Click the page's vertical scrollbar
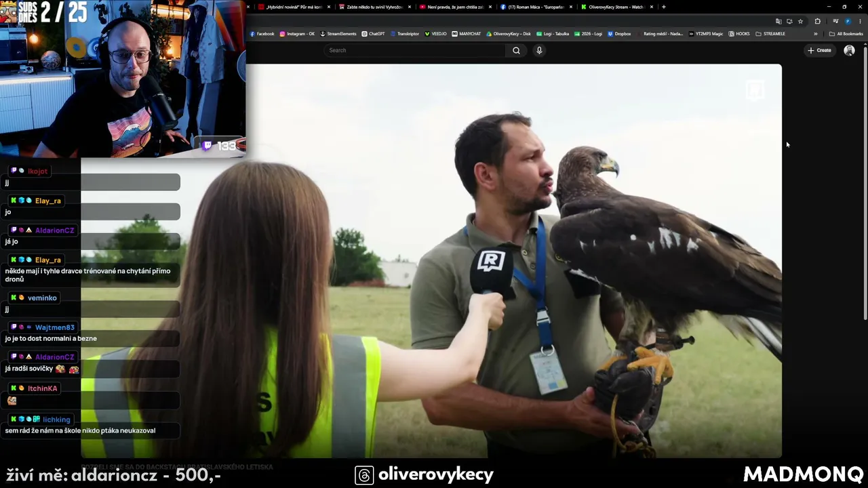This screenshot has height=488, width=868. click(x=865, y=183)
